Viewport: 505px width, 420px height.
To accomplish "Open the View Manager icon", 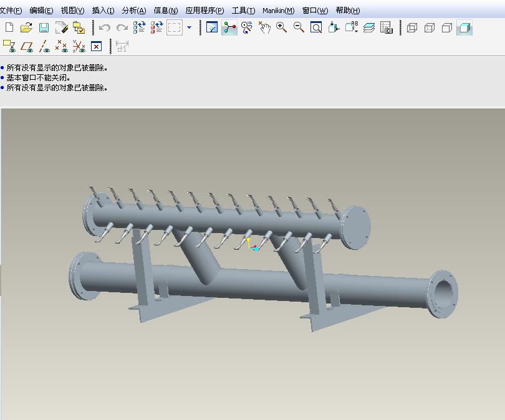I will point(387,27).
